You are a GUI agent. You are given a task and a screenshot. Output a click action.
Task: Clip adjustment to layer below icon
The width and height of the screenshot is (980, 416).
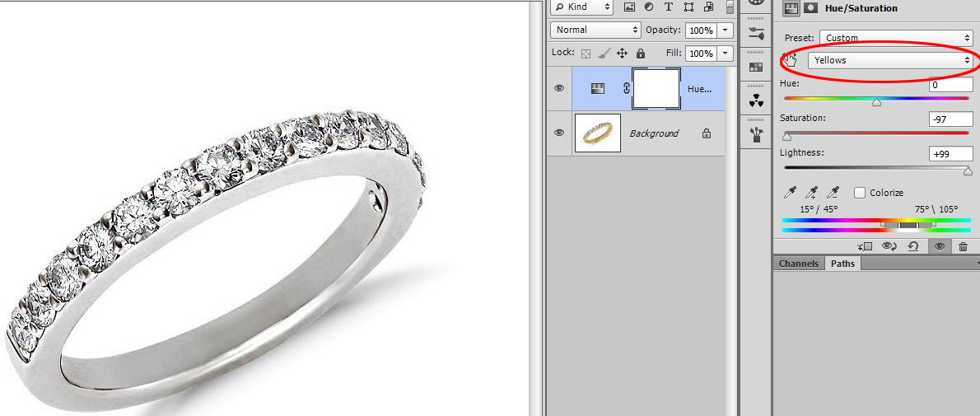865,246
